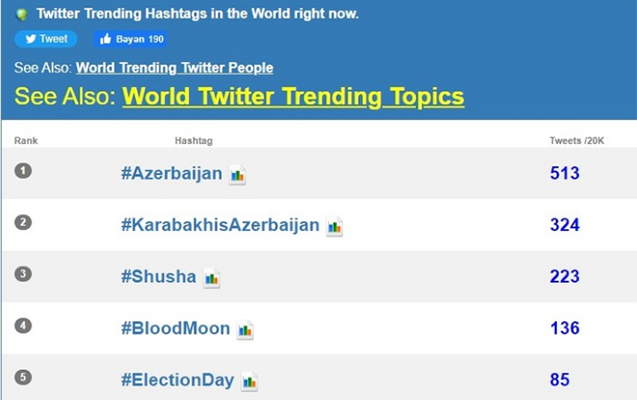The image size is (637, 400).
Task: Open the #KarabakhisAzerbaijan hashtag link
Action: pyautogui.click(x=220, y=225)
